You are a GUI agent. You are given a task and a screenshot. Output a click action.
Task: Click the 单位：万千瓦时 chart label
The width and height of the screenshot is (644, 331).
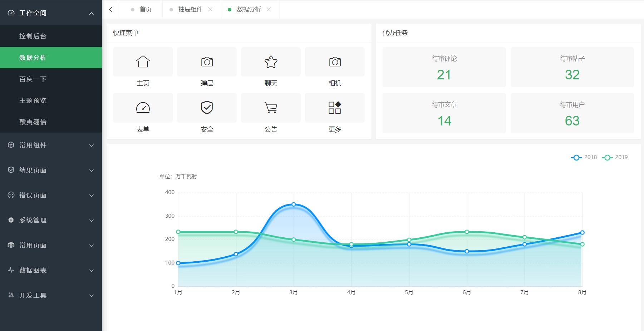click(x=178, y=177)
